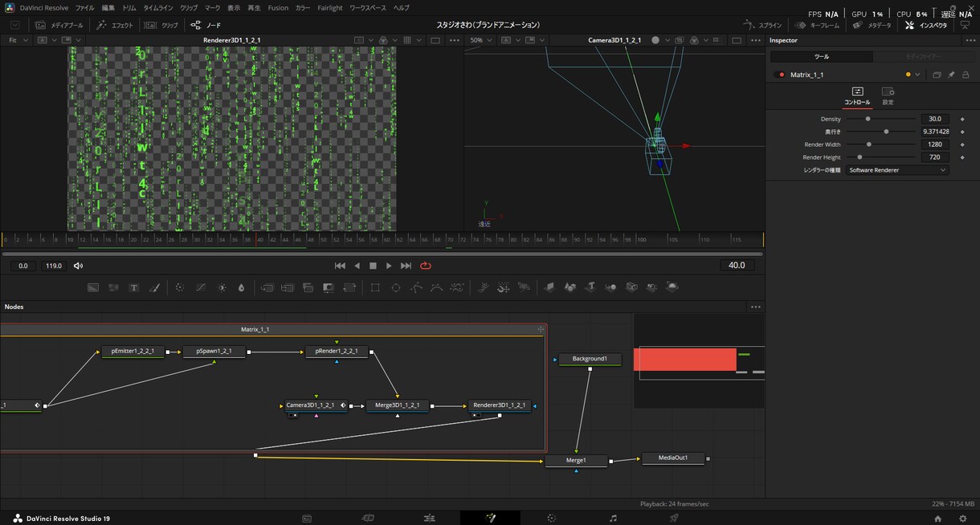980x525 pixels.
Task: Show the キーフレーム editor panel
Action: click(x=817, y=25)
